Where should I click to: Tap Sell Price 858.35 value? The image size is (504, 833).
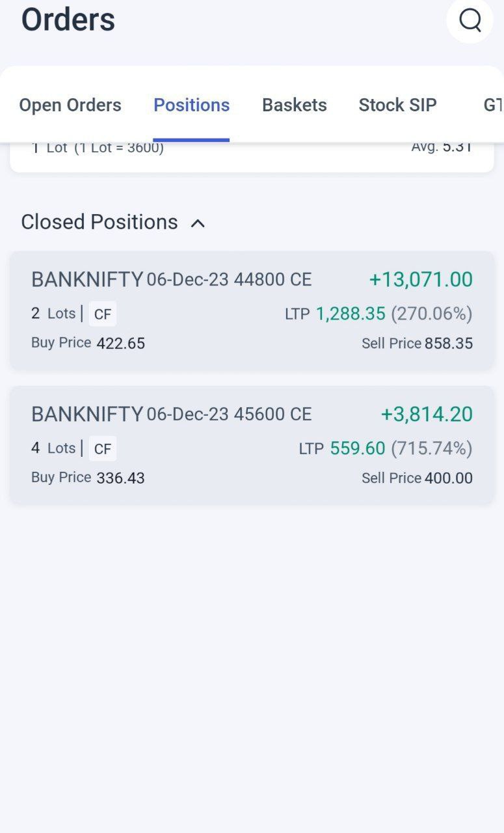pyautogui.click(x=449, y=344)
